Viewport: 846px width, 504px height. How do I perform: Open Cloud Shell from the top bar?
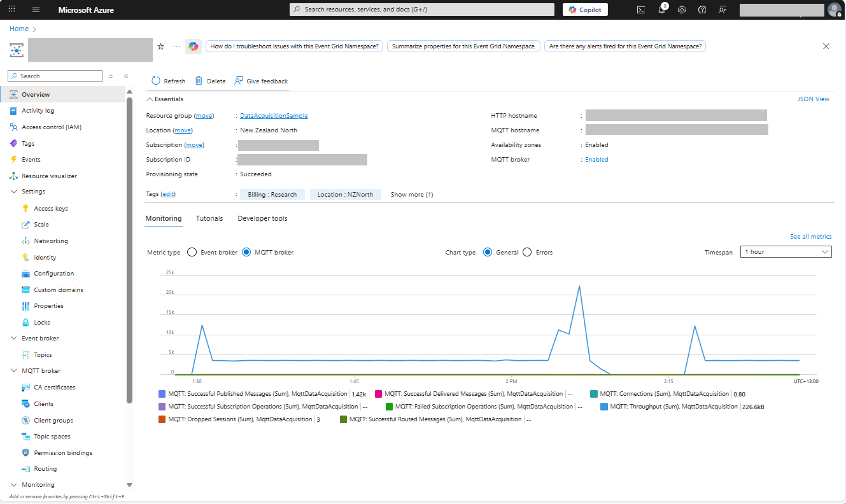(641, 10)
